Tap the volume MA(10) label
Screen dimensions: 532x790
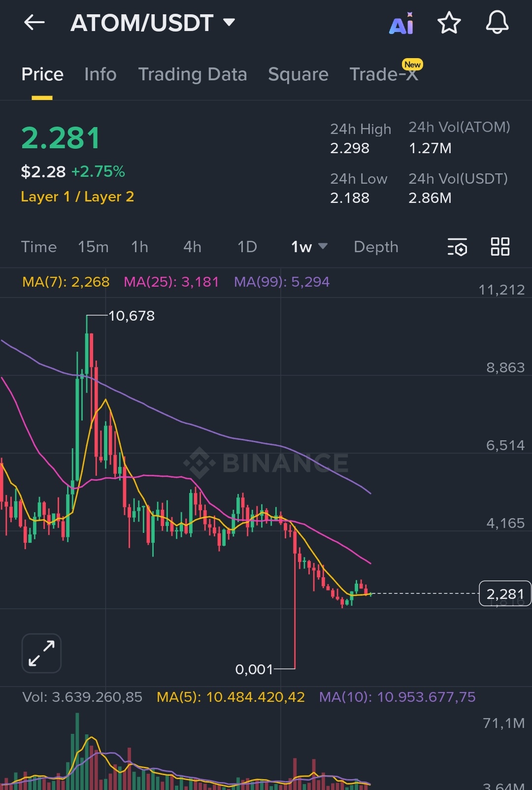pyautogui.click(x=397, y=697)
